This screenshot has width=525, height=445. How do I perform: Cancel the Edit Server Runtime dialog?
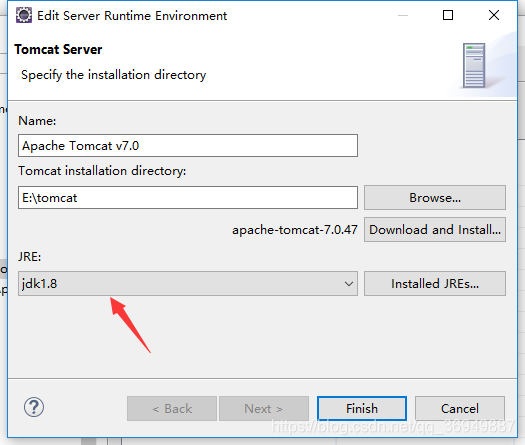pos(460,409)
